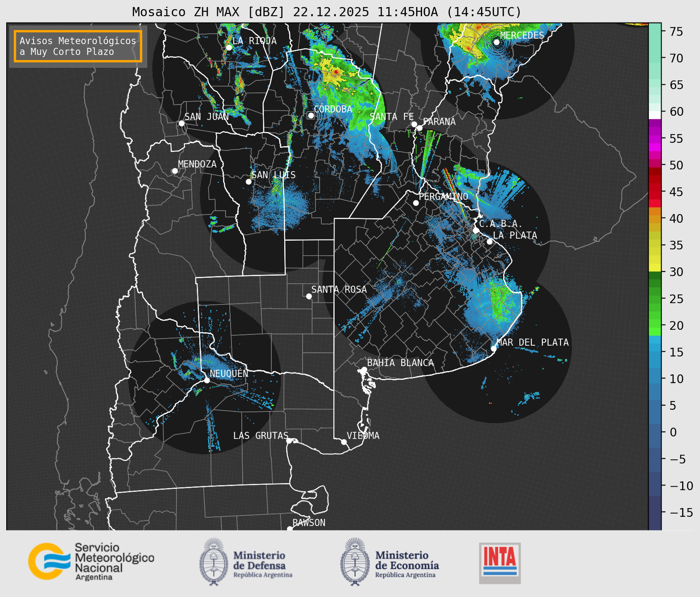Click the San Juan city marker dot
700x597 pixels.
(x=182, y=123)
